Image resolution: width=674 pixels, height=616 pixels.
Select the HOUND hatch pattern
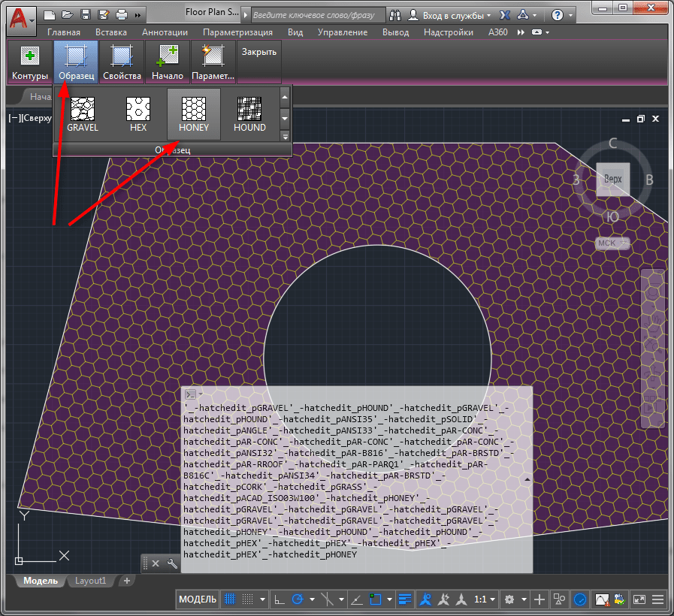point(249,114)
